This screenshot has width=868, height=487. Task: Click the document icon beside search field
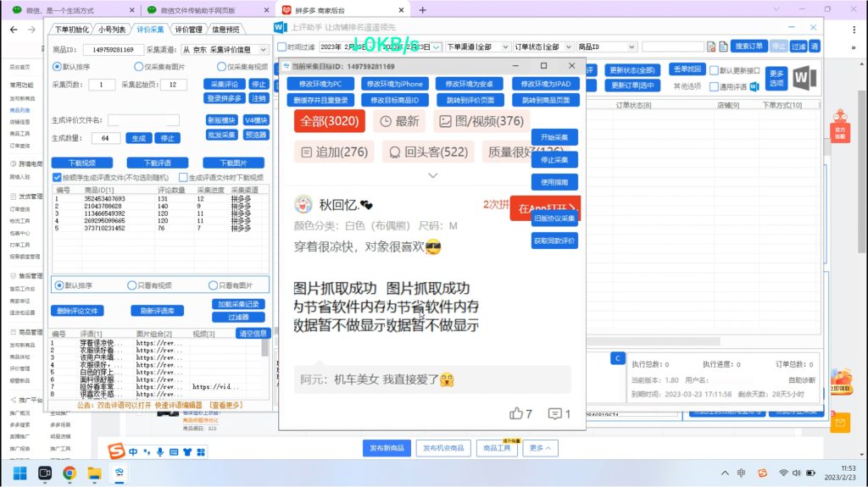click(724, 47)
